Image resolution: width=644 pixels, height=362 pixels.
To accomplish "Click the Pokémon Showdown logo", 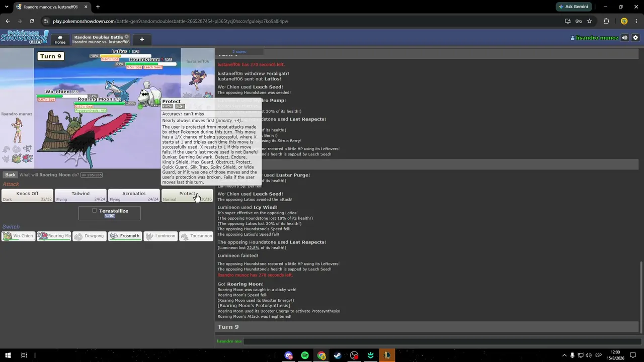I will (25, 37).
